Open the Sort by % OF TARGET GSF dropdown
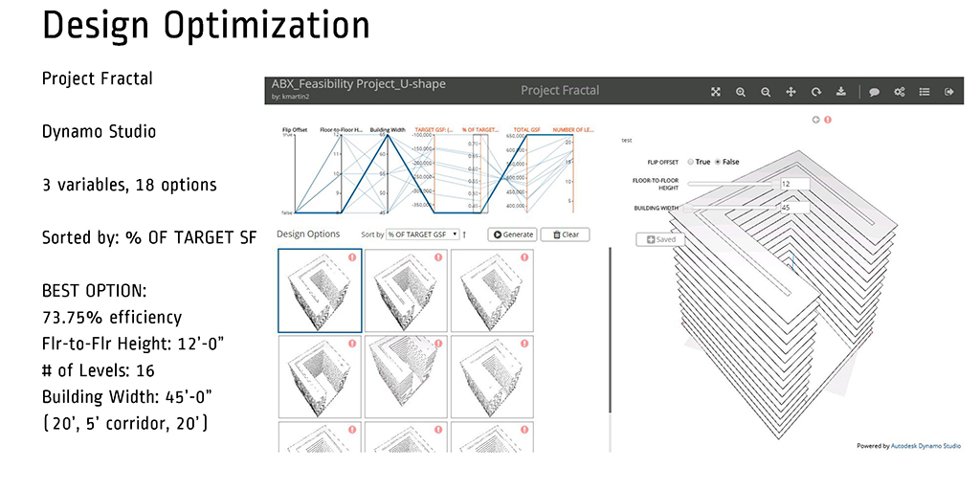 coord(422,234)
